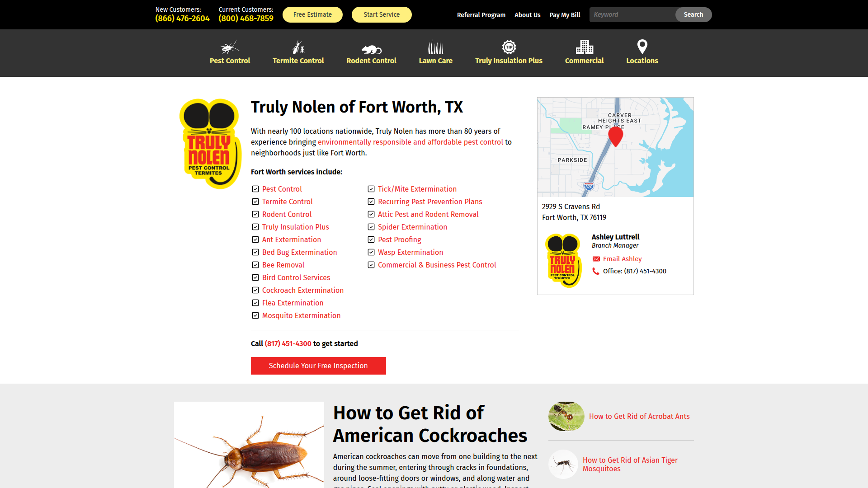Open the Locations navigation label
The image size is (868, 488).
(x=642, y=61)
